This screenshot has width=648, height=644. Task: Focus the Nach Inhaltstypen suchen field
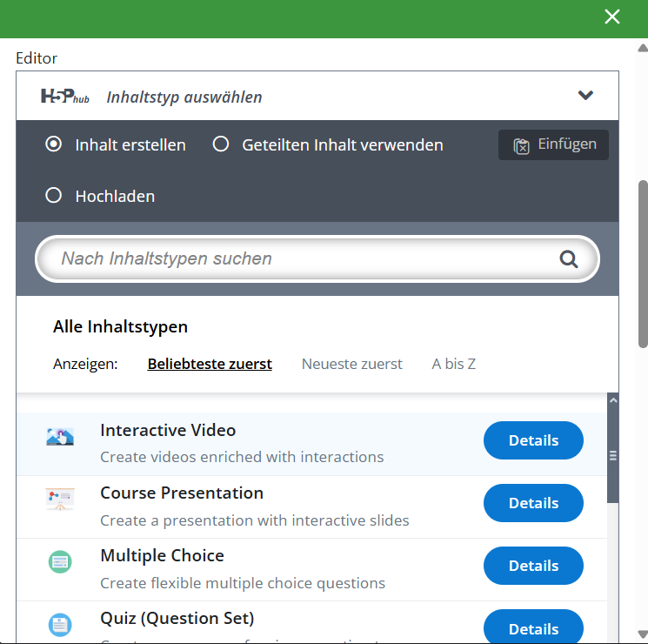coord(304,258)
